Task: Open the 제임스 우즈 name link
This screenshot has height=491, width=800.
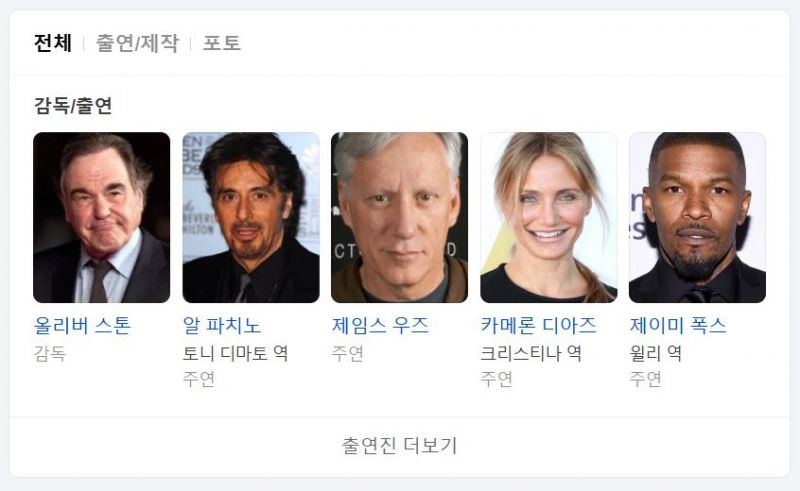Action: (380, 326)
